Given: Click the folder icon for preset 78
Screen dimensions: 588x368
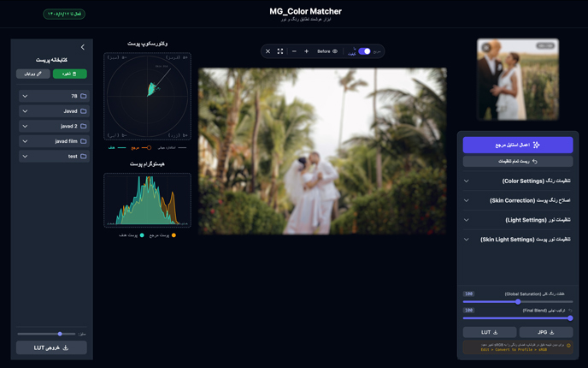Looking at the screenshot, I should [x=84, y=97].
